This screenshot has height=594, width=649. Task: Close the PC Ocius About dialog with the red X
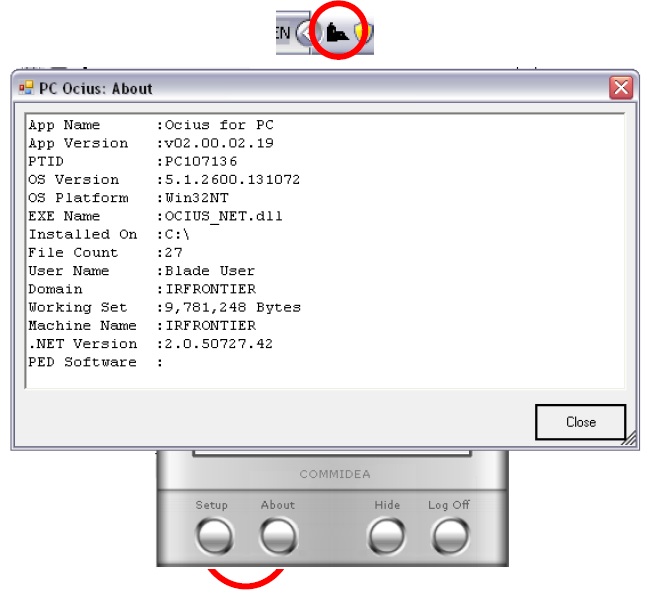tap(621, 87)
